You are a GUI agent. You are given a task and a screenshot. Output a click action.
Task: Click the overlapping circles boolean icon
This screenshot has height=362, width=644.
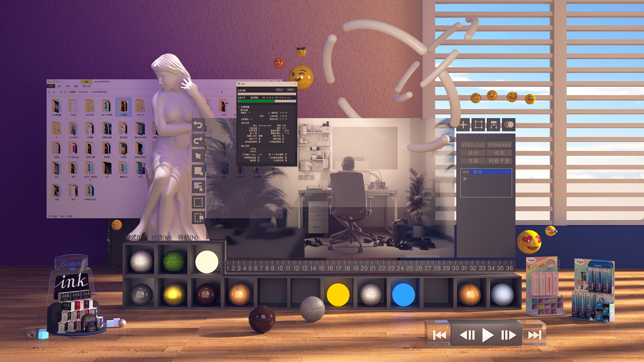(x=508, y=124)
